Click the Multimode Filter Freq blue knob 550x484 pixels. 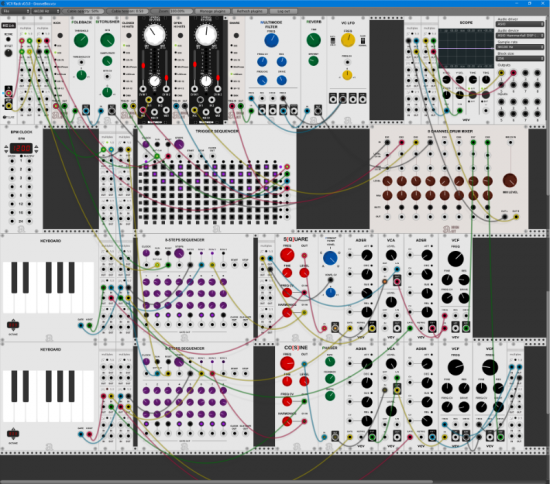pos(271,40)
